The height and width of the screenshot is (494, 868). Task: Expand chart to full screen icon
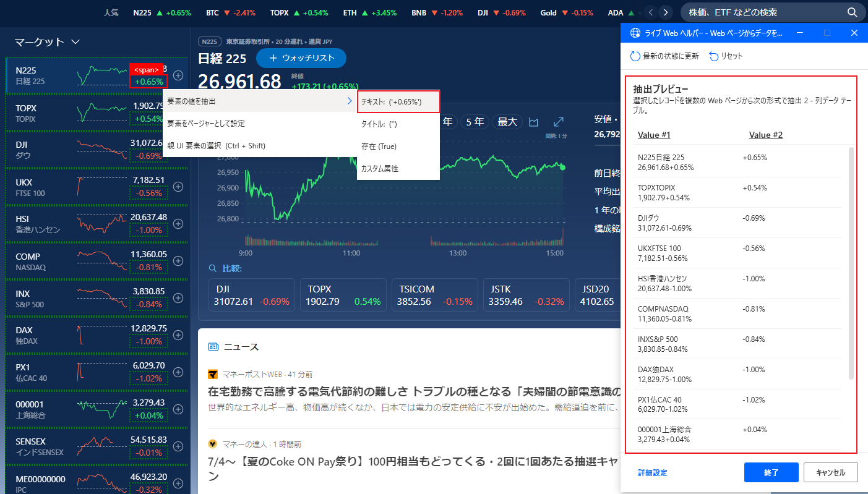point(558,122)
